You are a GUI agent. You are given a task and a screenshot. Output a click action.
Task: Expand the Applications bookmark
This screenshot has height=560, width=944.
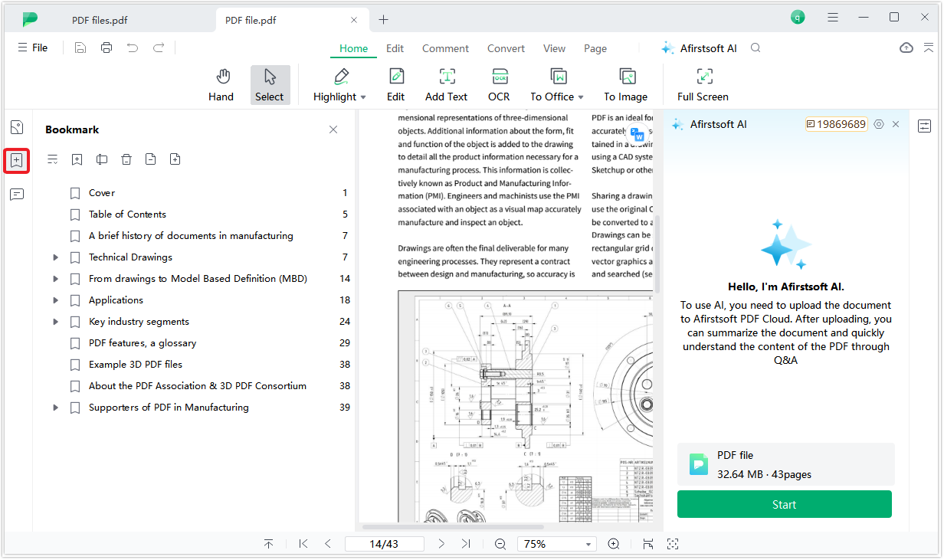55,300
